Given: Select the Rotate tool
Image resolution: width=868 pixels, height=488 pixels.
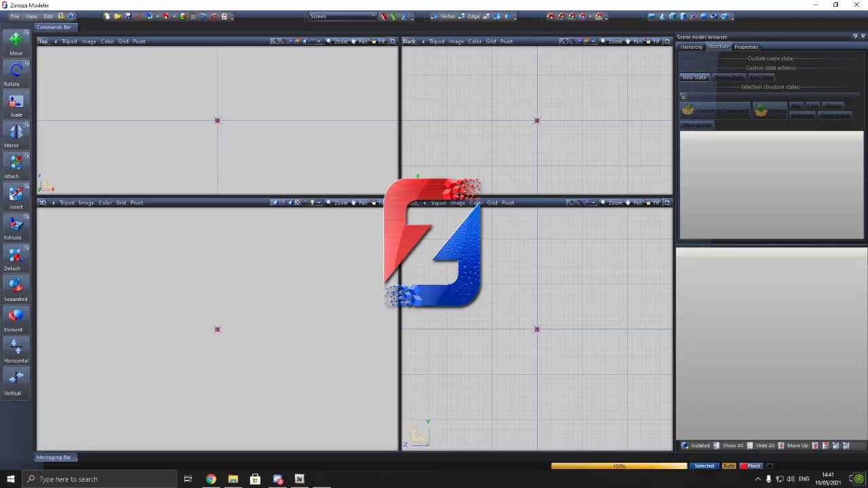Looking at the screenshot, I should point(16,73).
